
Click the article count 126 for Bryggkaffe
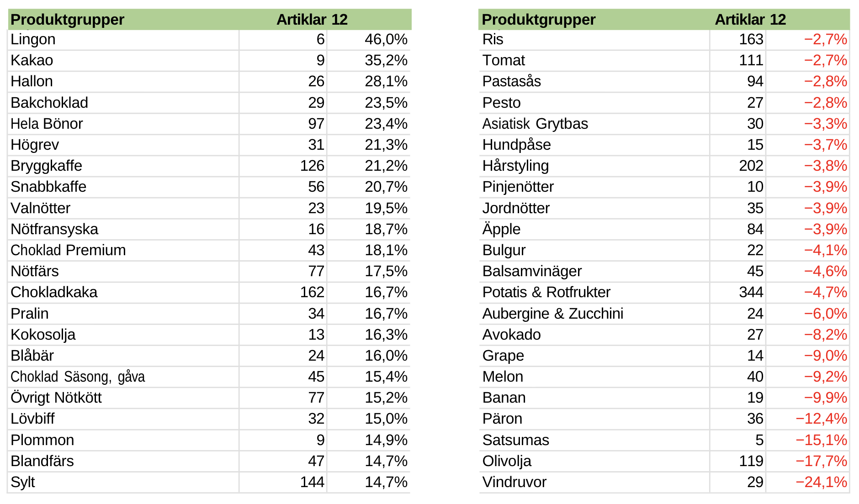click(312, 166)
